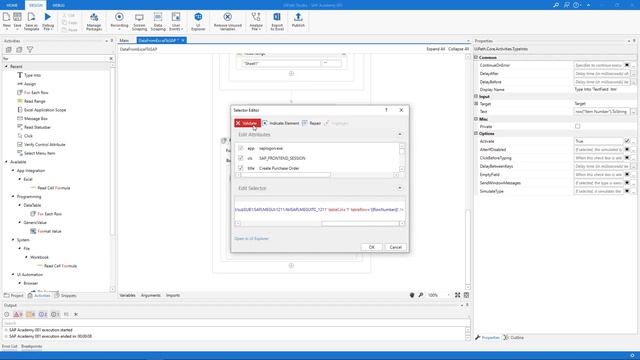Open the Main workflow tab
The image size is (640, 360).
[124, 40]
